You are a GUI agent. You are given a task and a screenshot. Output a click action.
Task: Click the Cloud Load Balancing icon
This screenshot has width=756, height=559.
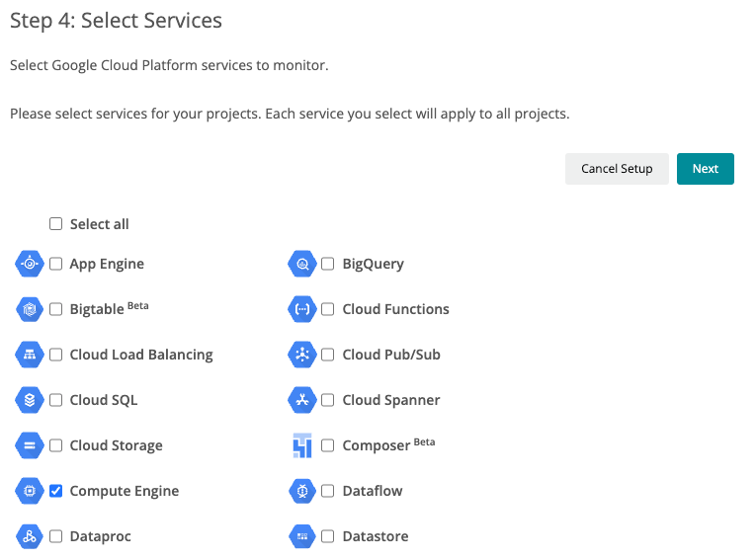tap(30, 355)
